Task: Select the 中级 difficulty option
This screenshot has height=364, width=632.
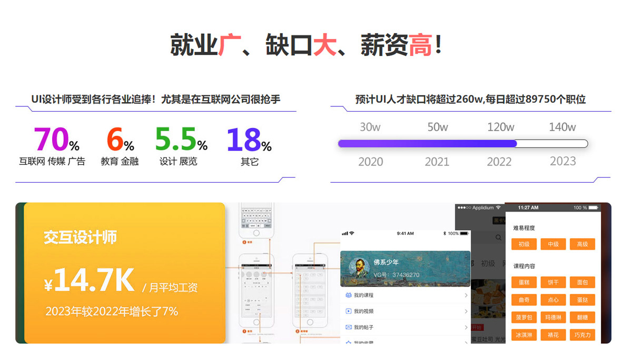Action: [x=553, y=244]
